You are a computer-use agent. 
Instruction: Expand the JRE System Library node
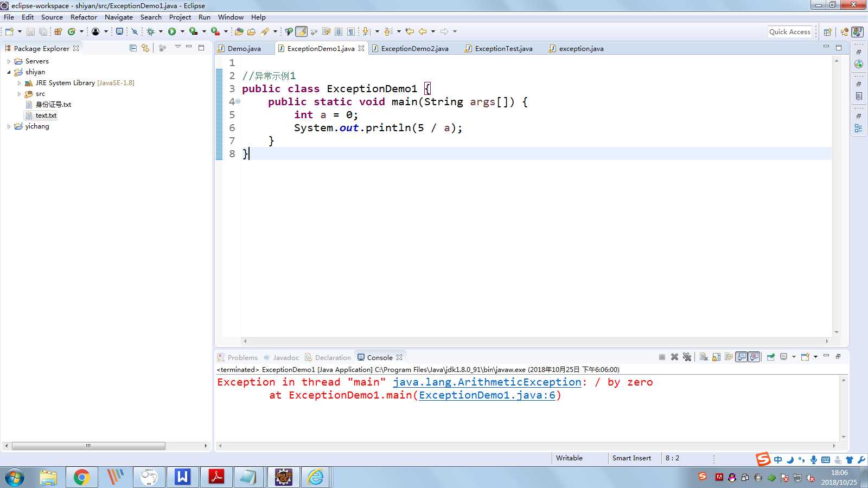click(x=20, y=83)
